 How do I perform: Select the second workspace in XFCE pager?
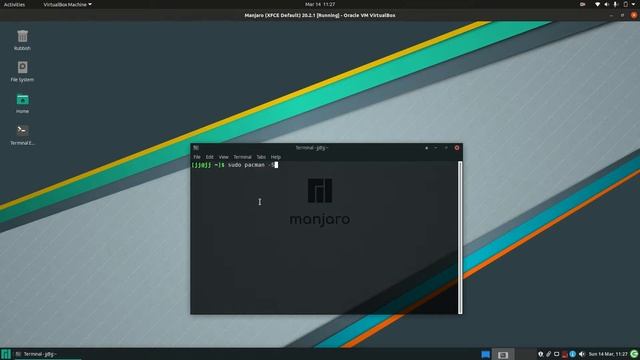tap(503, 354)
